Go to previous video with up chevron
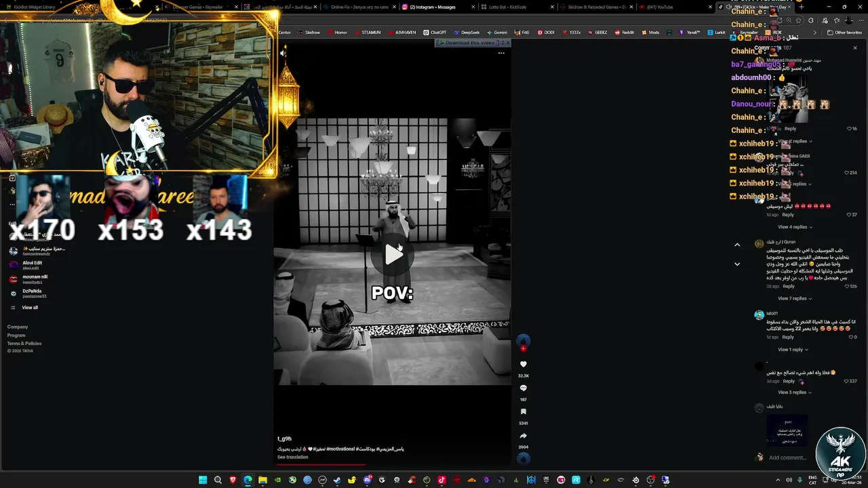The width and height of the screenshot is (868, 488). 737,245
